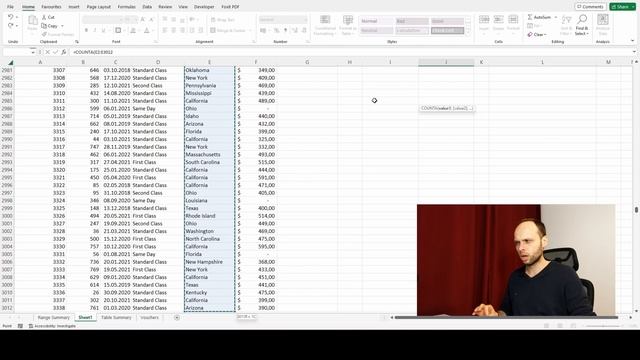This screenshot has width=640, height=360.
Task: Click the Redo arrow icon
Action: (11, 26)
